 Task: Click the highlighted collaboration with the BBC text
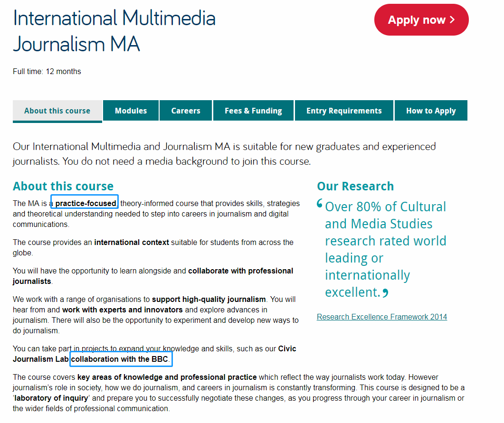(x=120, y=359)
